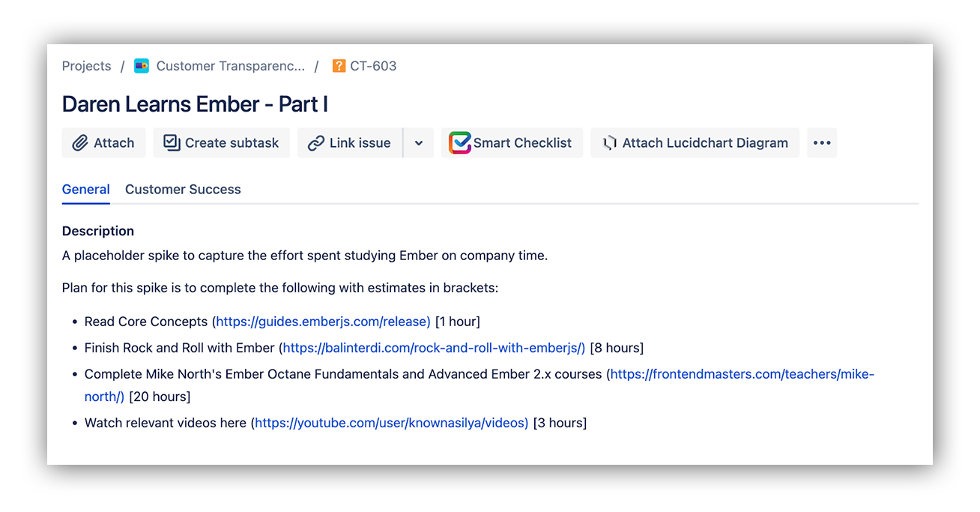Image resolution: width=980 pixels, height=512 pixels.
Task: Click the paperclip Attach icon
Action: [80, 143]
